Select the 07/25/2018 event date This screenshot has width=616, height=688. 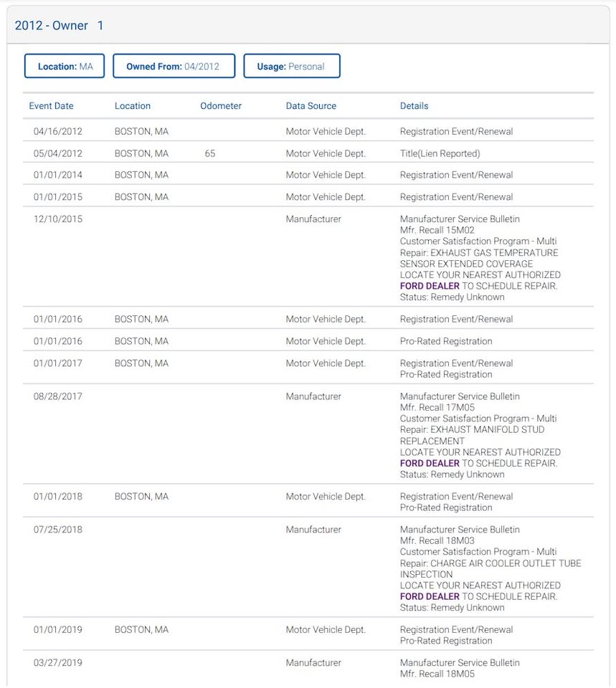coord(58,530)
